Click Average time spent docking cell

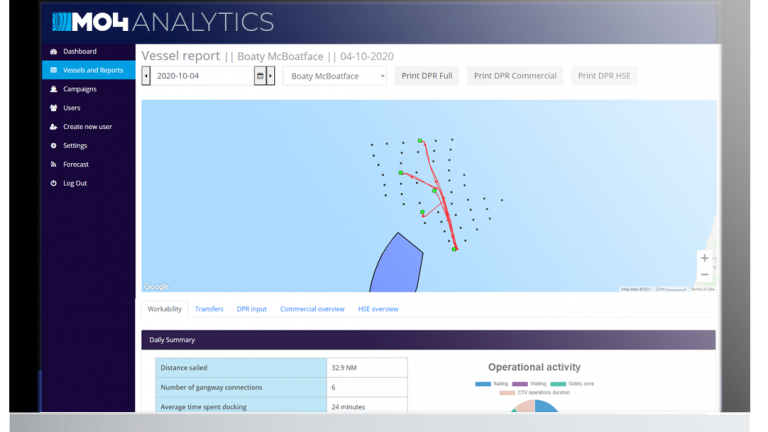pyautogui.click(x=241, y=406)
